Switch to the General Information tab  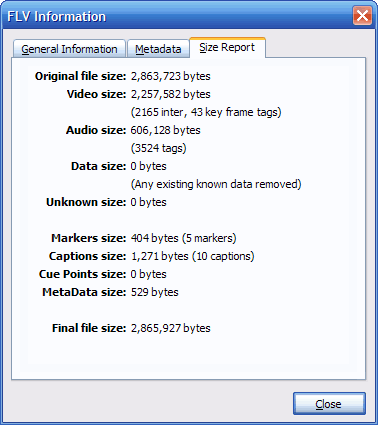69,49
